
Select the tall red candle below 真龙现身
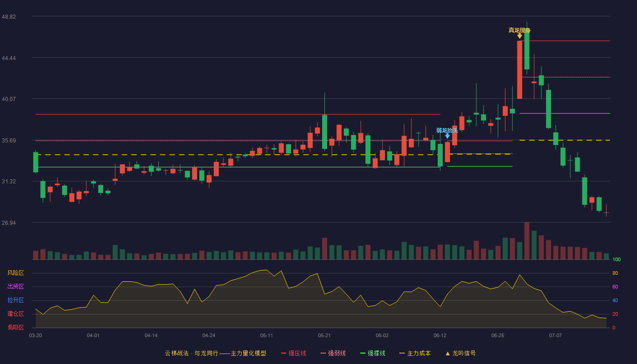520,70
